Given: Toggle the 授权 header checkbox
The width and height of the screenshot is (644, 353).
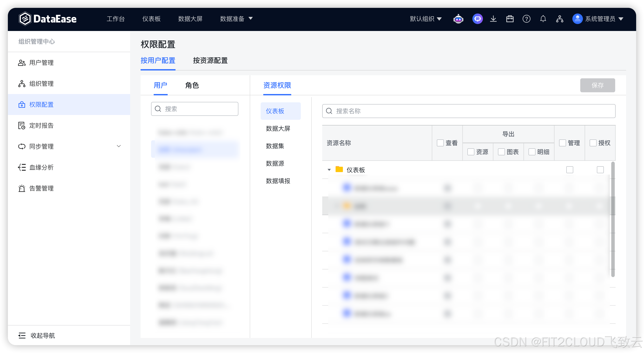Looking at the screenshot, I should (x=593, y=143).
